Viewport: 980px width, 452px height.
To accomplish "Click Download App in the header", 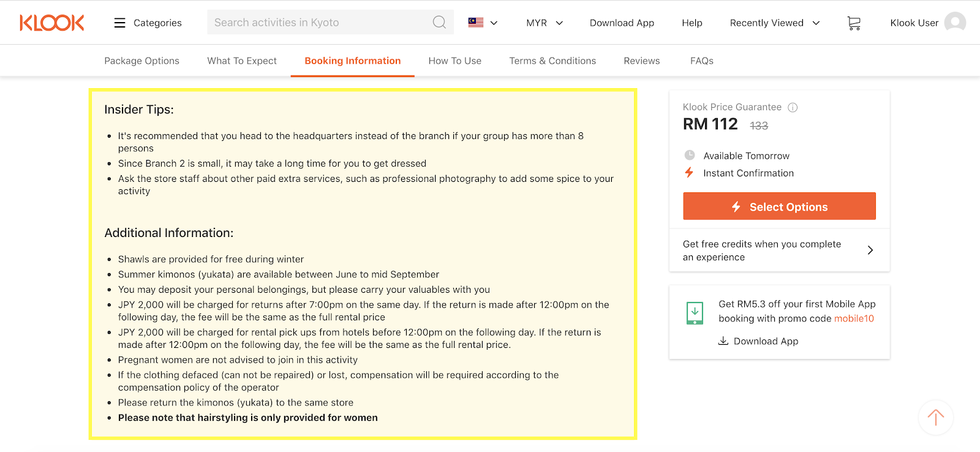I will tap(622, 23).
